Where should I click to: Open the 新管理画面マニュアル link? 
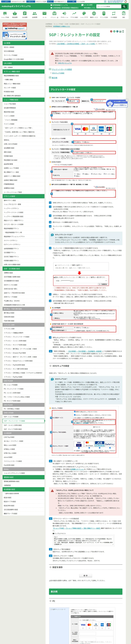coord(60,5)
